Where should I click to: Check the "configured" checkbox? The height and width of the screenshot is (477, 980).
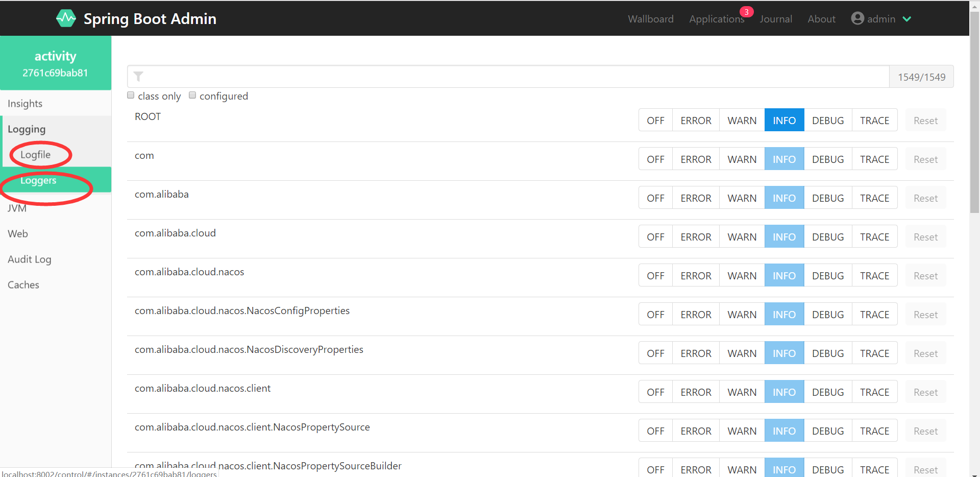pyautogui.click(x=192, y=95)
